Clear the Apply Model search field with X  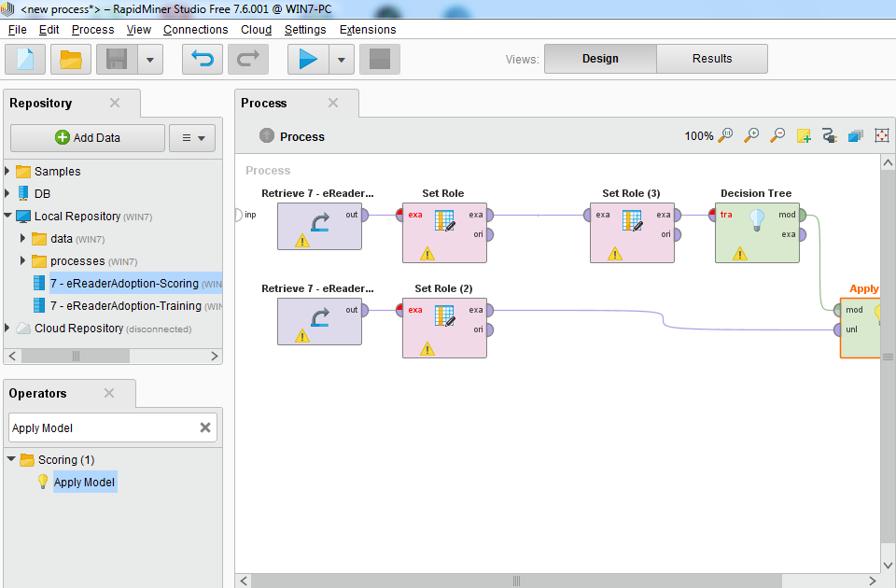[204, 427]
